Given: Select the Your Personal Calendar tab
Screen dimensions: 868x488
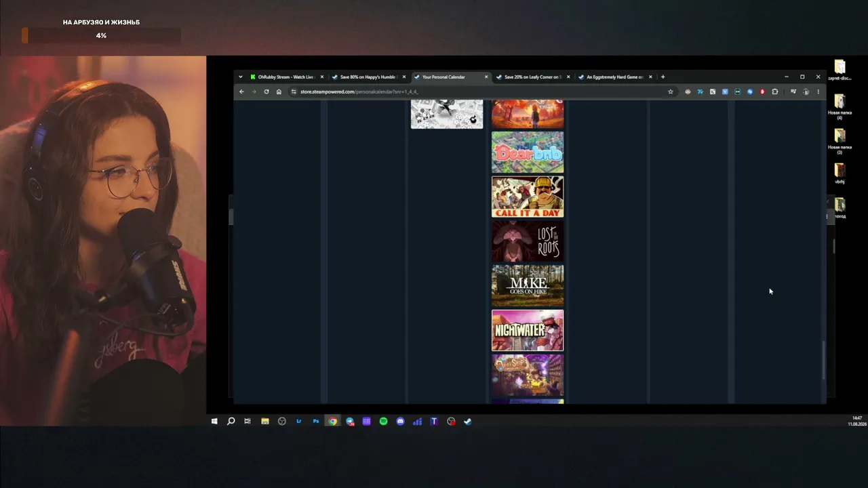Looking at the screenshot, I should tap(450, 77).
